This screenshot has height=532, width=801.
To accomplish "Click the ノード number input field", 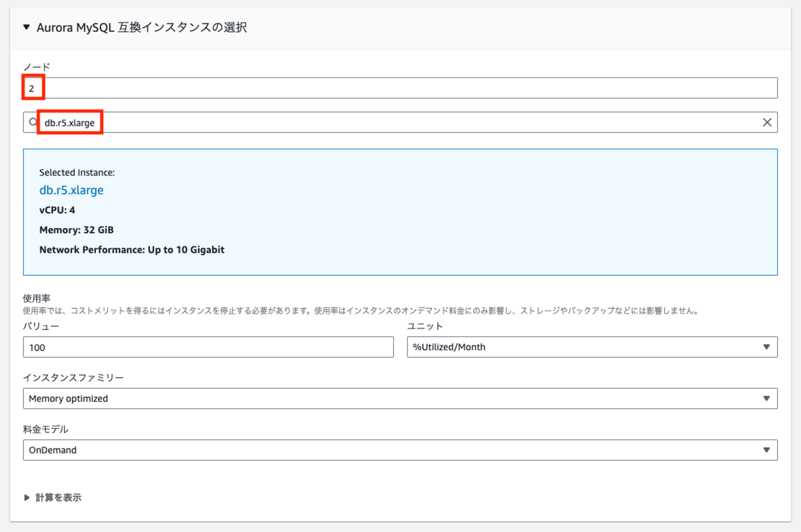I will coord(400,88).
